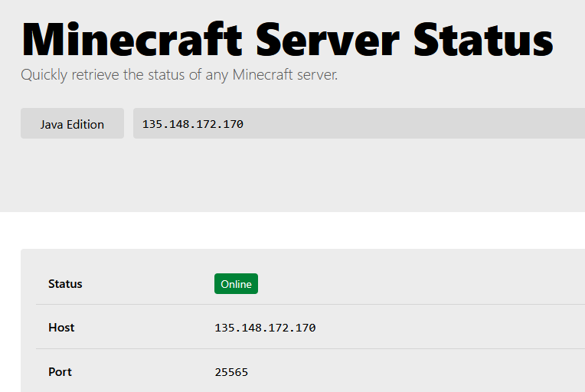Click the Status row label
The image size is (585, 392).
(x=65, y=284)
